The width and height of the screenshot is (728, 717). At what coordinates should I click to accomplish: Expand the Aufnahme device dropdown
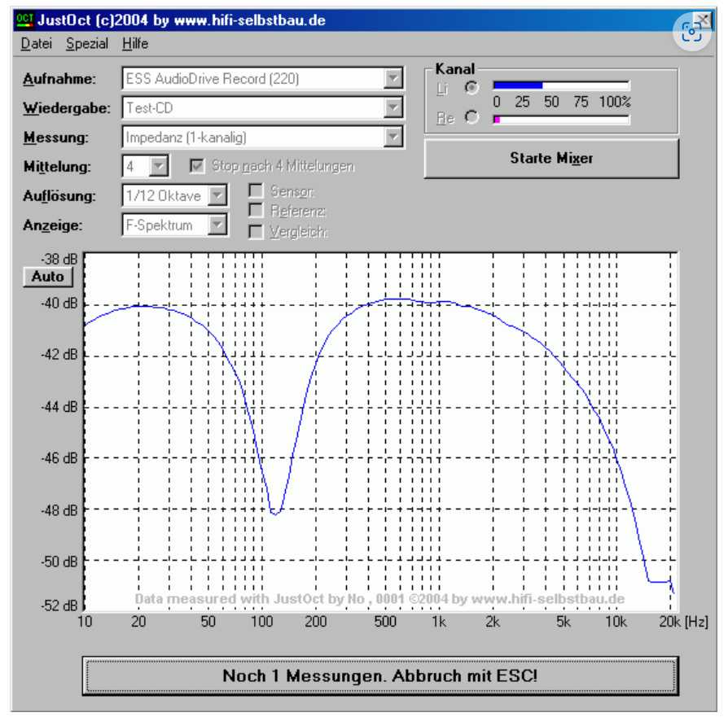[393, 79]
